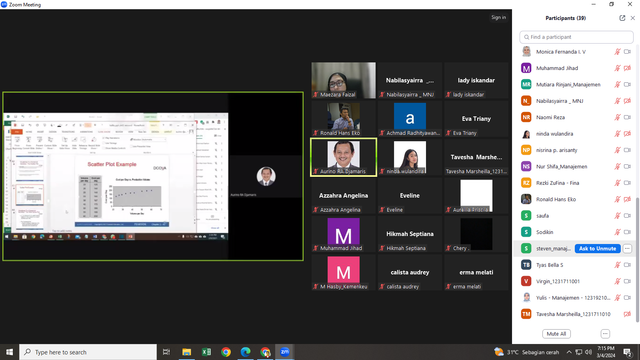Click Nabilasyairra video-off icon in list
Image resolution: width=640 pixels, height=360 pixels.
(x=627, y=101)
